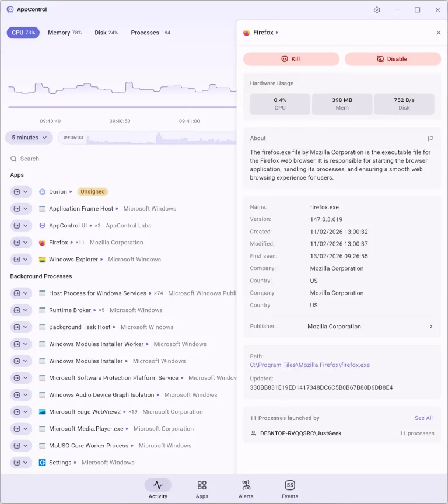Click the Dorion app icon
The width and height of the screenshot is (448, 504).
pos(42,192)
